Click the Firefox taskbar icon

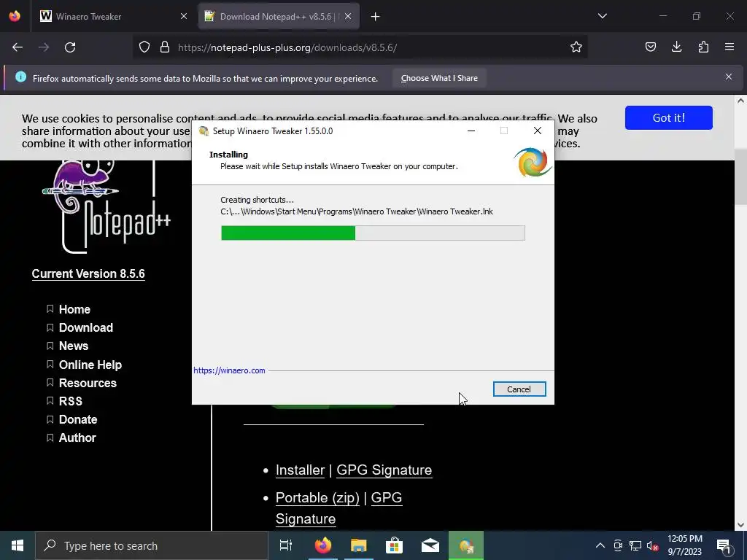coord(323,545)
